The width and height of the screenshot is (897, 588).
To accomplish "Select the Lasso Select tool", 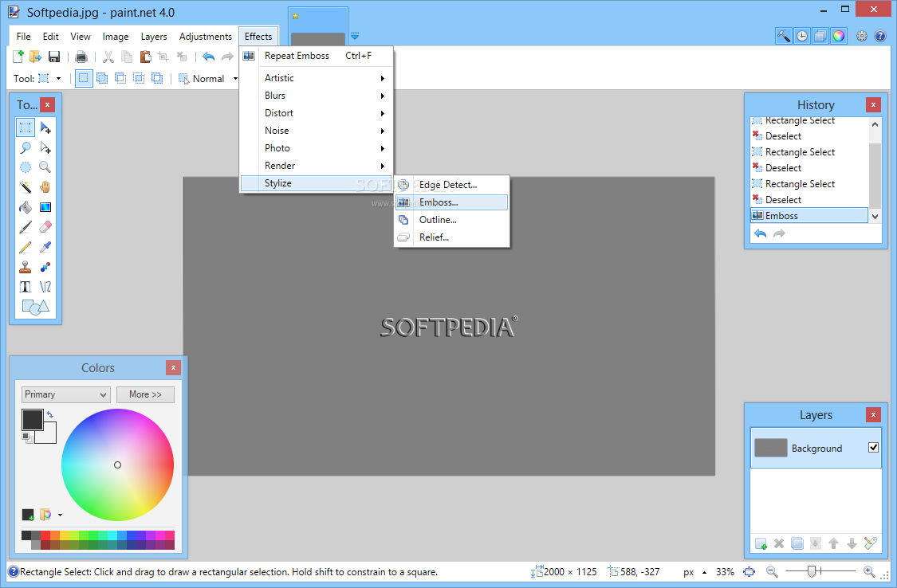I will click(x=26, y=147).
